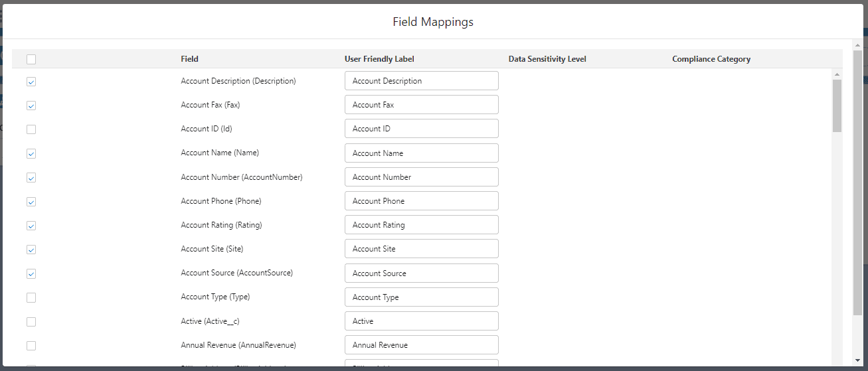868x371 pixels.
Task: Click the scroll up arrow in the table
Action: (x=837, y=74)
